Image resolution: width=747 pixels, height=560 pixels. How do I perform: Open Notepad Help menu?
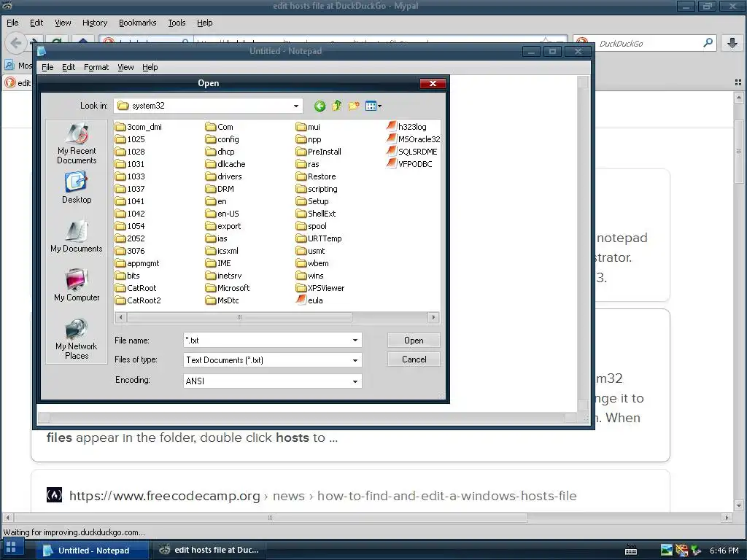pyautogui.click(x=150, y=67)
